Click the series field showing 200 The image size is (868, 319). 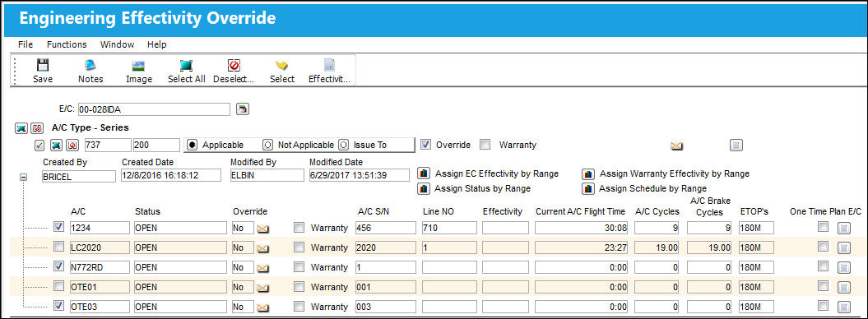coord(156,146)
